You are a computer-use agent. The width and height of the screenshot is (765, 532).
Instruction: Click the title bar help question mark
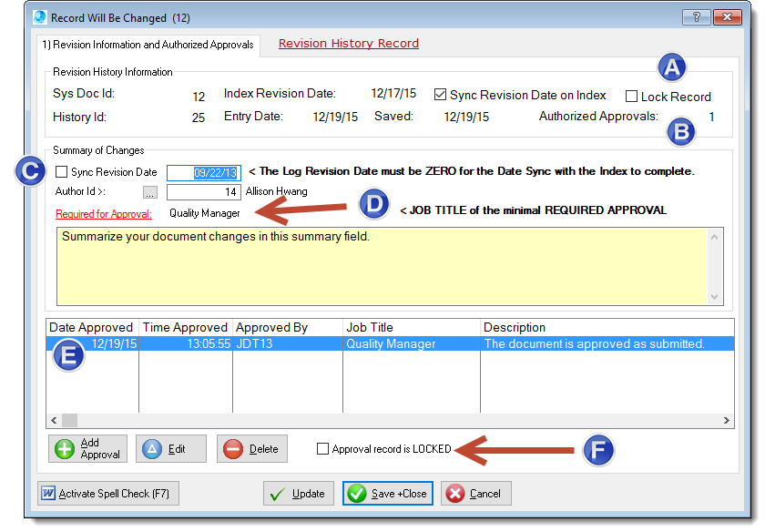(697, 17)
